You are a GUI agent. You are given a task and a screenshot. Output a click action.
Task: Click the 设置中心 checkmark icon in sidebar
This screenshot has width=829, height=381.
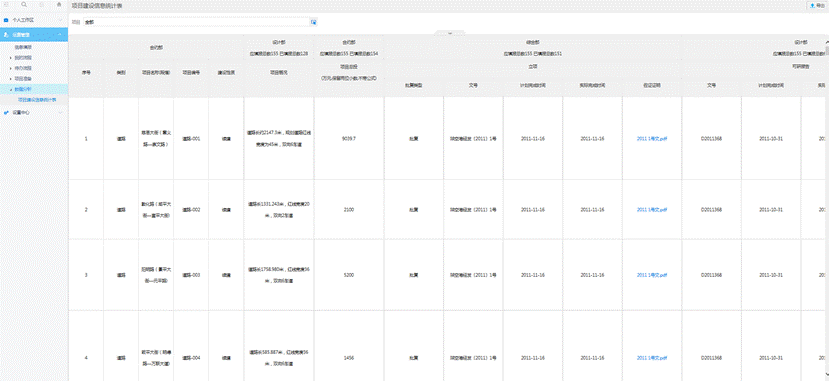[x=6, y=112]
